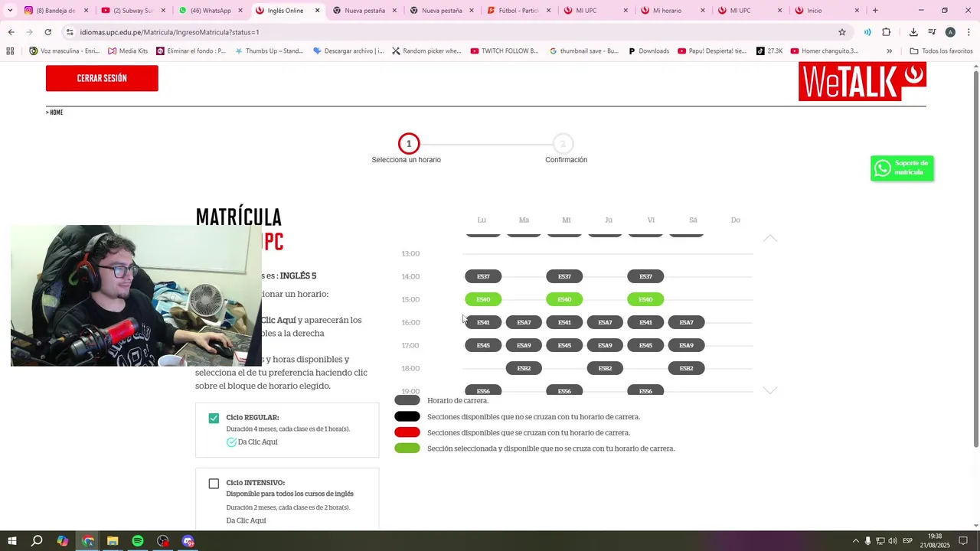The height and width of the screenshot is (551, 980).
Task: Click green ES40 block on Monday
Action: tap(483, 299)
